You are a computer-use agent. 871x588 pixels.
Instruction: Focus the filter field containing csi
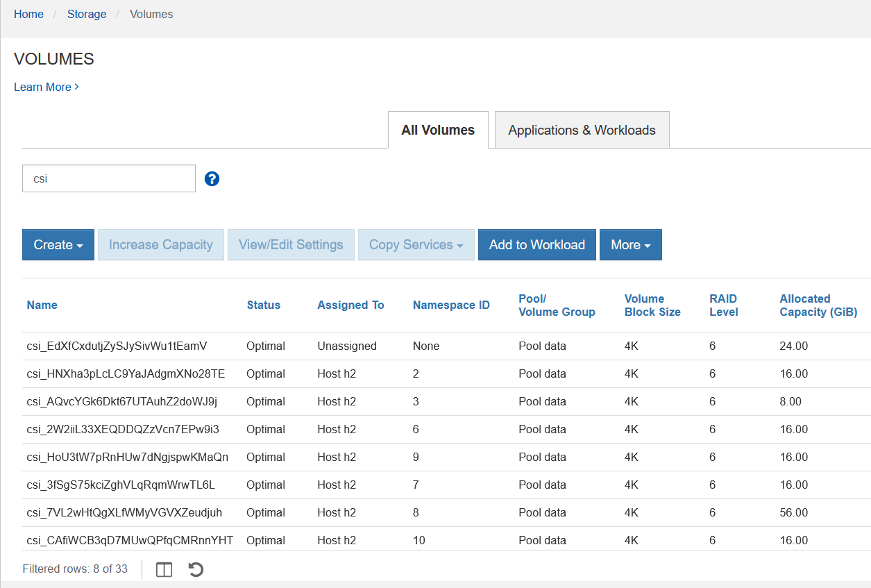pos(109,178)
